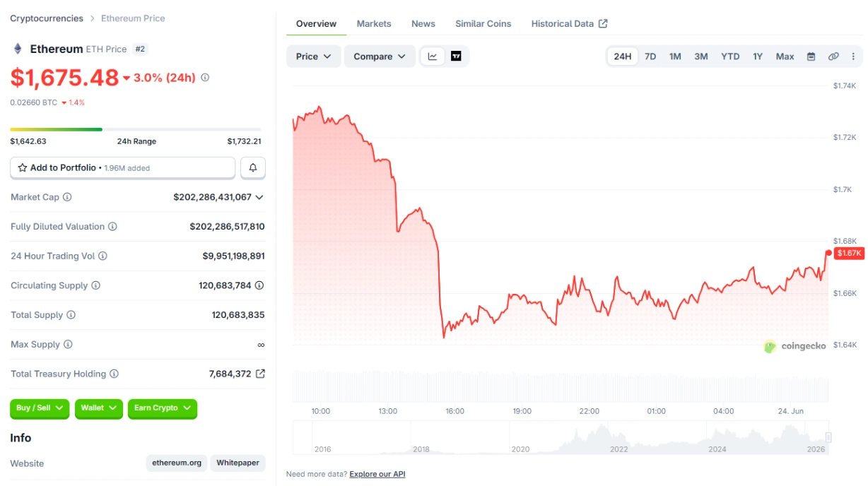Click the Explore our API link
868x486 pixels.
(x=377, y=474)
